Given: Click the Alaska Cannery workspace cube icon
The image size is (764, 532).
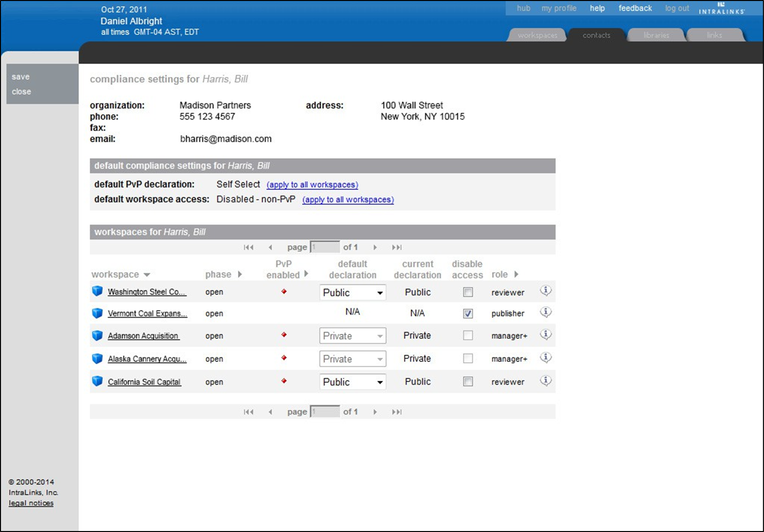Looking at the screenshot, I should coord(97,358).
